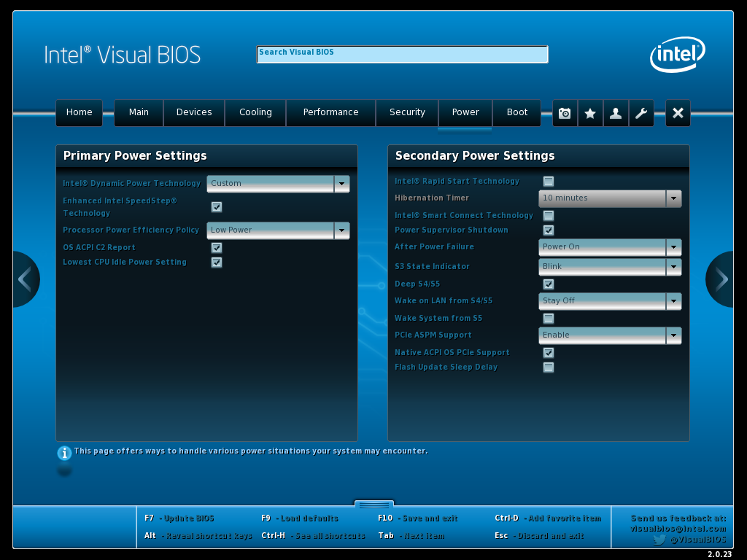Click the Intel Visual BIOS title

123,55
